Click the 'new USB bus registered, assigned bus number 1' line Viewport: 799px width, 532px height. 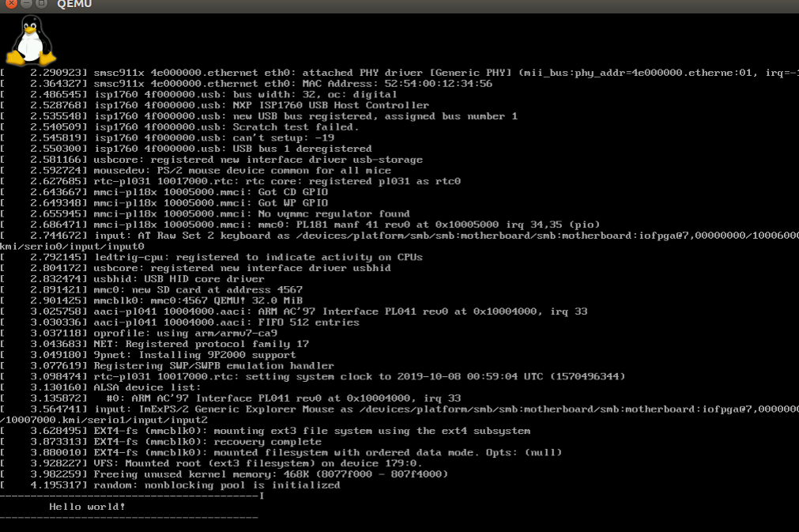point(259,116)
